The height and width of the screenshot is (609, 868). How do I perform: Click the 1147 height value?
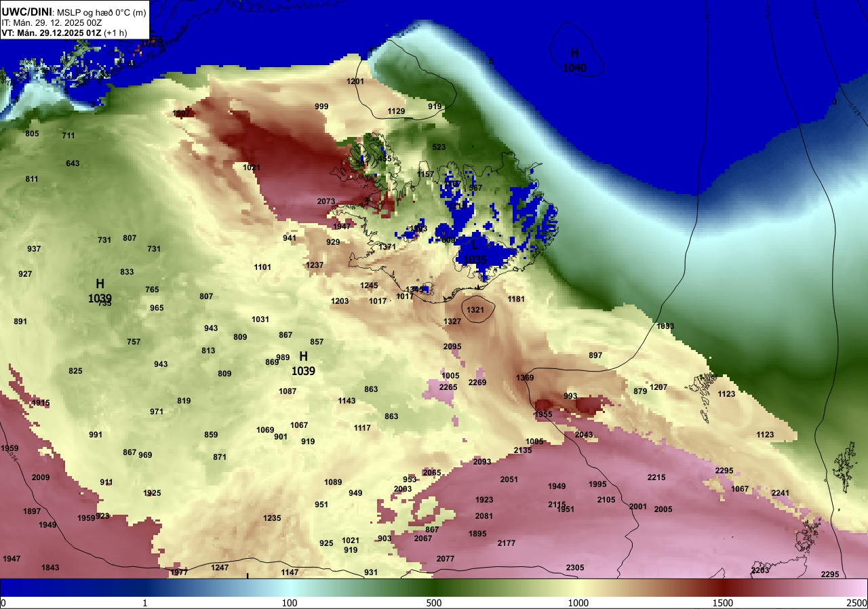(x=290, y=572)
